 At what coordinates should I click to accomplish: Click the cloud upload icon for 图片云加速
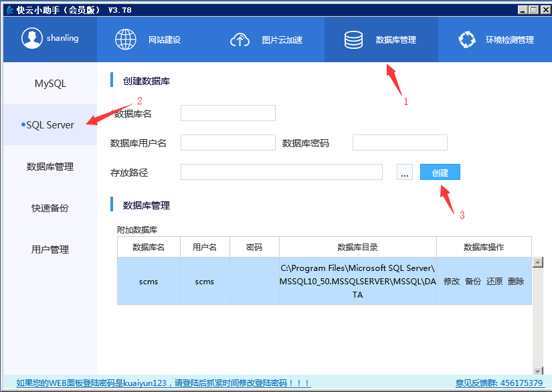tap(240, 39)
